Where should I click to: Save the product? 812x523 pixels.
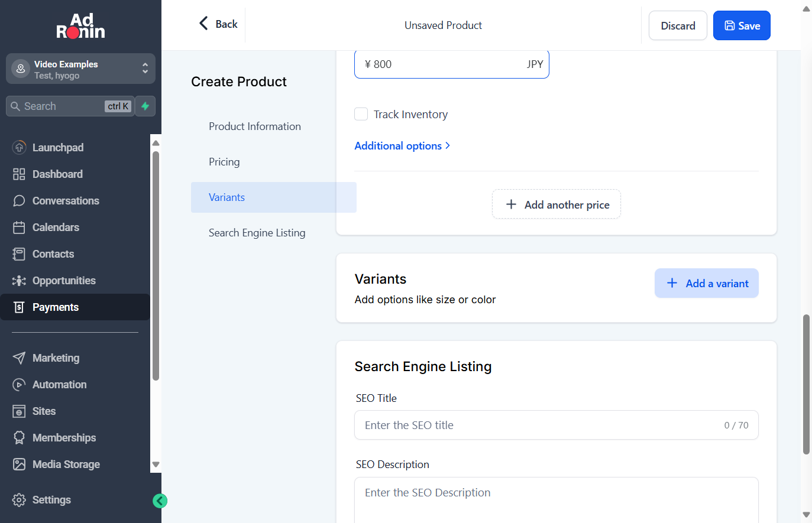(742, 25)
